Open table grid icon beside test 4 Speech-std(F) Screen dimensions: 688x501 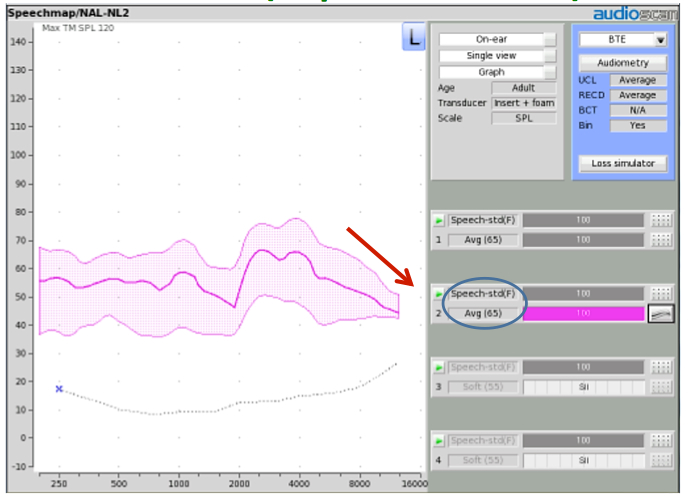coord(661,440)
